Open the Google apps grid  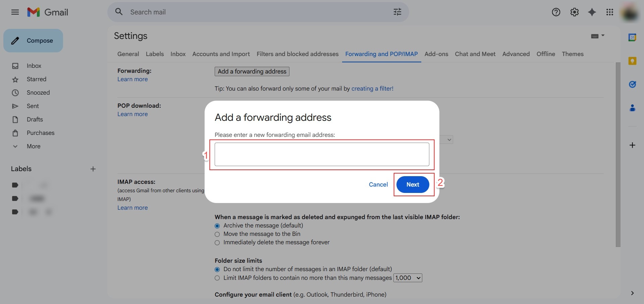(x=610, y=12)
